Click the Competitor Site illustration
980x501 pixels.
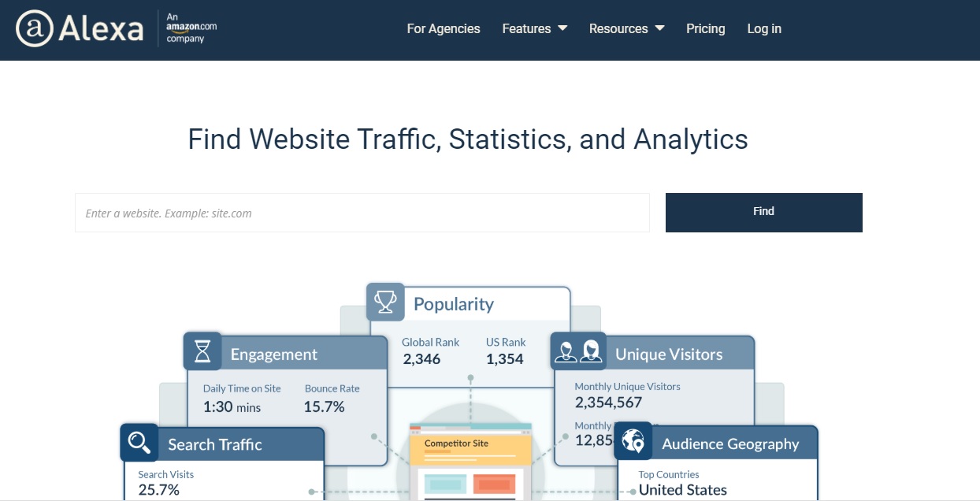[x=470, y=462]
